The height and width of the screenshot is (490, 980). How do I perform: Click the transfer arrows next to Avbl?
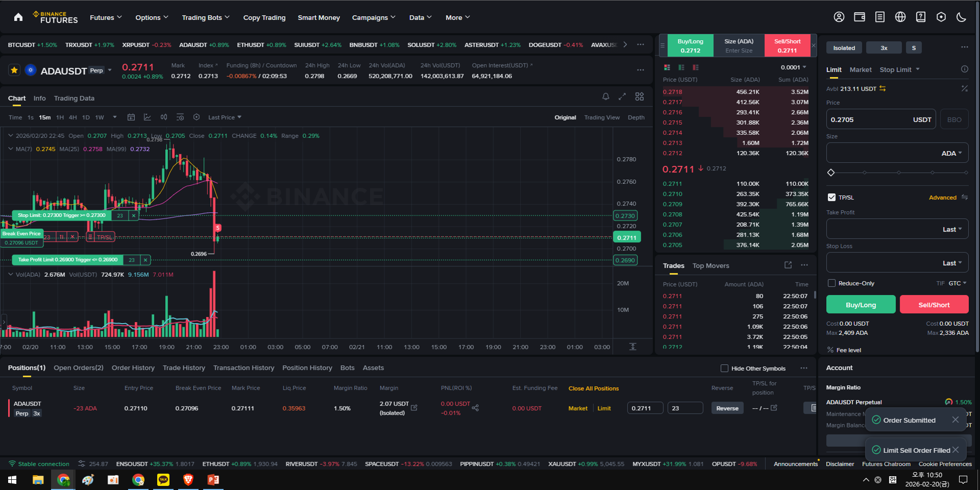pyautogui.click(x=883, y=89)
